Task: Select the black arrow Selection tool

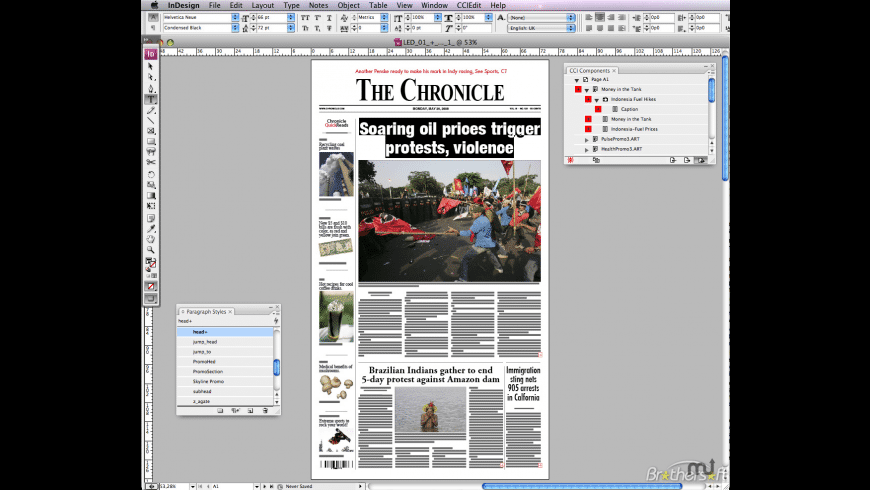Action: tap(151, 66)
